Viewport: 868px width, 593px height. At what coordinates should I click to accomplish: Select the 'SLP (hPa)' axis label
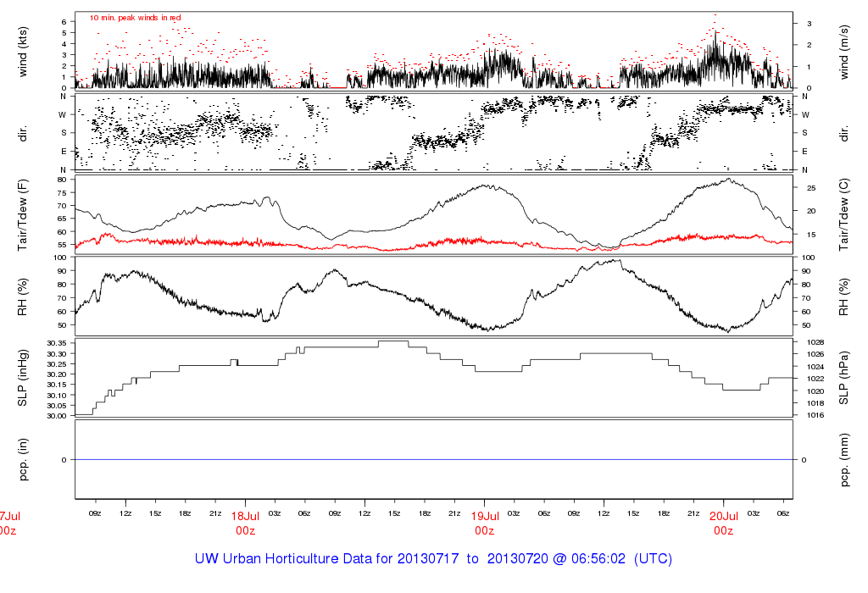tap(843, 378)
